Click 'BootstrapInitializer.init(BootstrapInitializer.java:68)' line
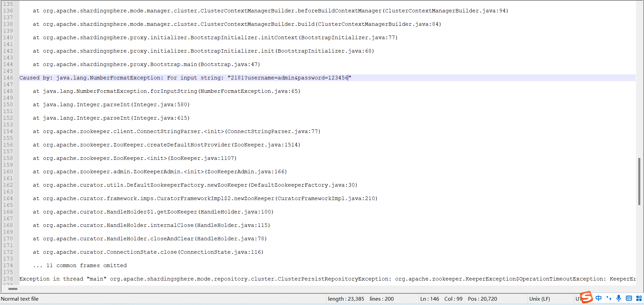 point(203,51)
